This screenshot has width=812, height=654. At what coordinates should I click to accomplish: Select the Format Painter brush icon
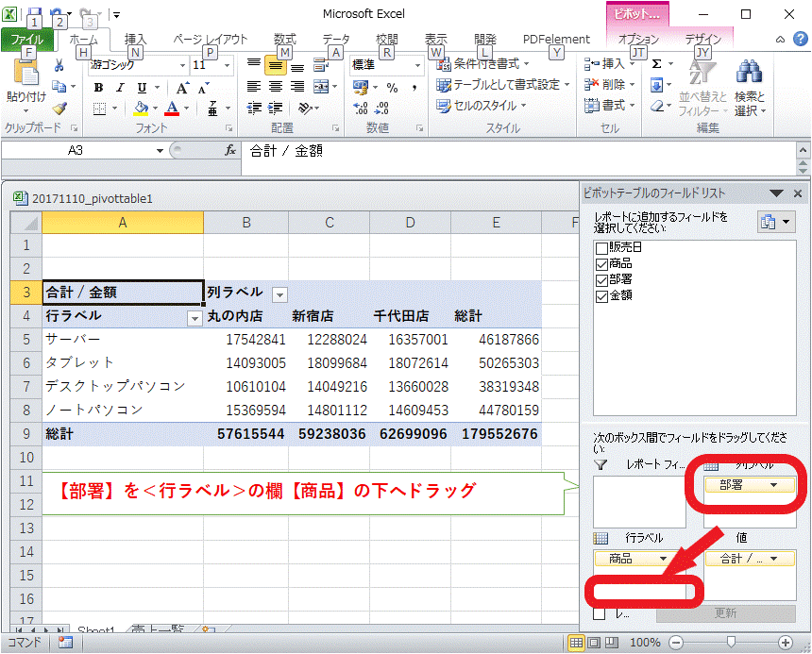coord(59,109)
